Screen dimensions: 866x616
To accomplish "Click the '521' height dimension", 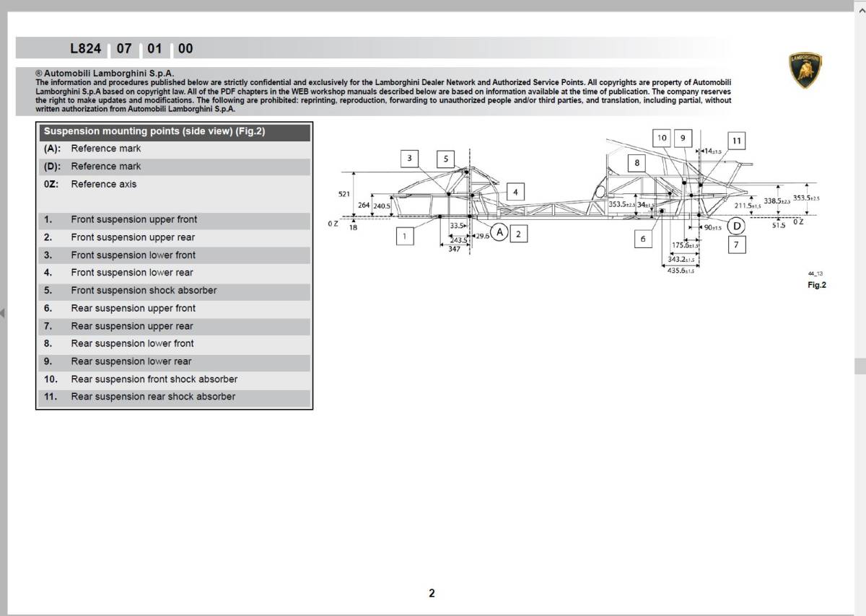I will (x=344, y=194).
